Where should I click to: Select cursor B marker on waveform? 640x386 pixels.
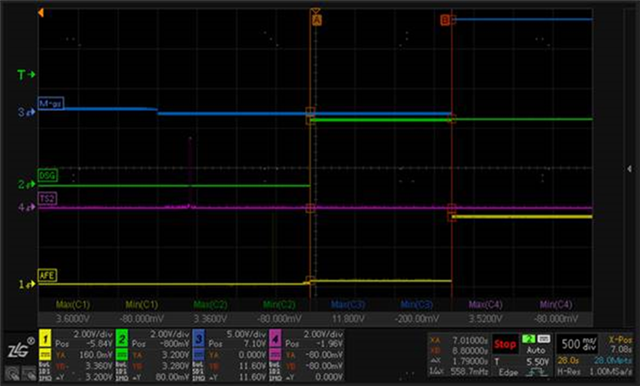pos(445,20)
